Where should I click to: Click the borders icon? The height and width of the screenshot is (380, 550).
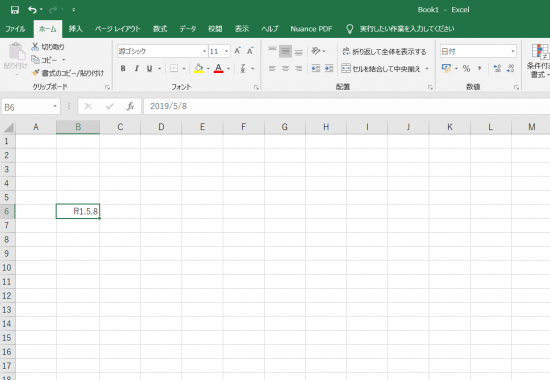click(174, 68)
